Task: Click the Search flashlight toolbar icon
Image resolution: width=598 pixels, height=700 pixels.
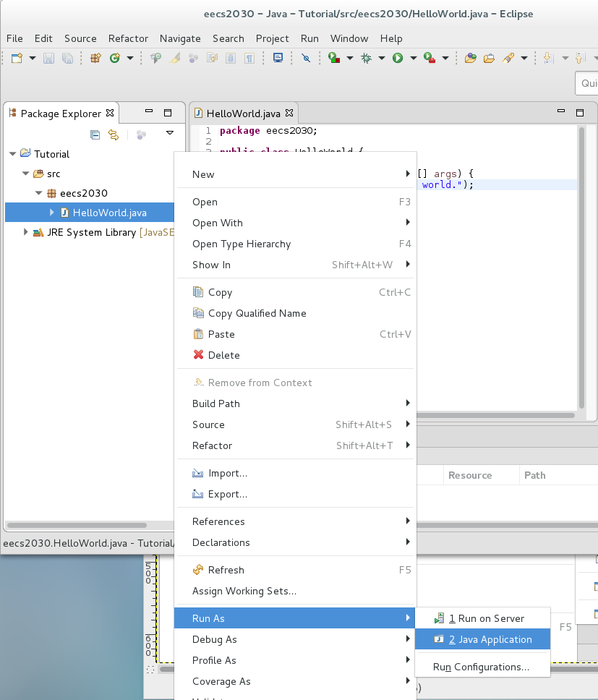Action: pyautogui.click(x=508, y=58)
